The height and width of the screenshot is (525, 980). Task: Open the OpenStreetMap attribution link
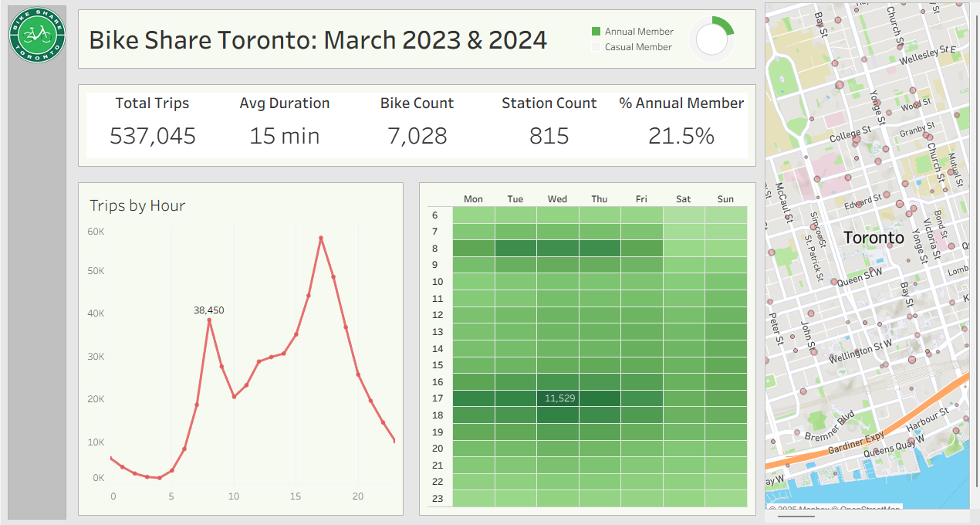tap(870, 508)
